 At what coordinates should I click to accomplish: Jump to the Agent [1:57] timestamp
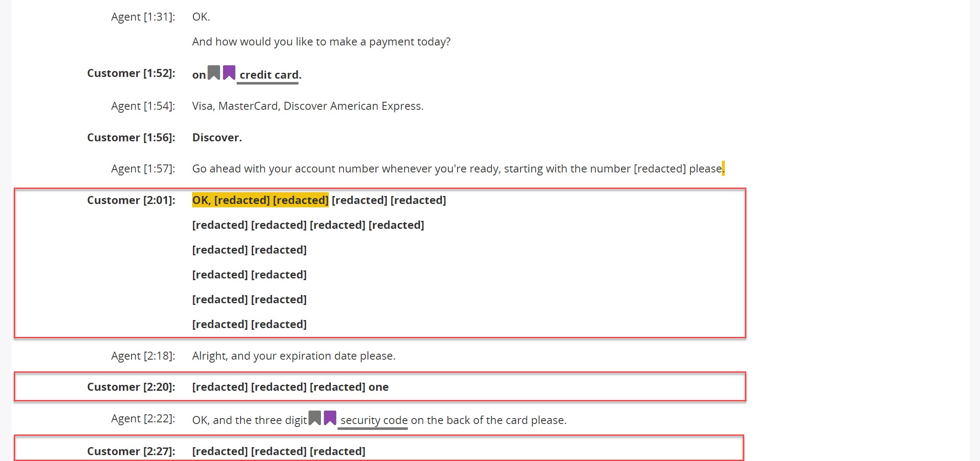(143, 169)
